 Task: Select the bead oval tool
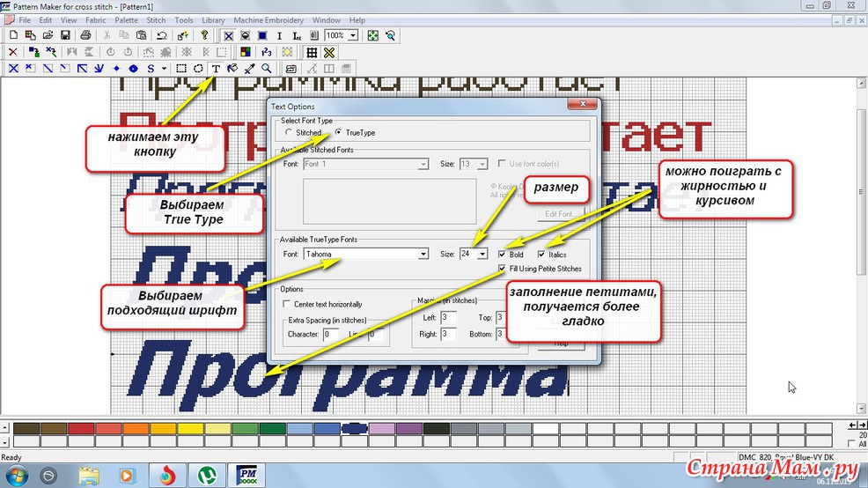click(134, 69)
